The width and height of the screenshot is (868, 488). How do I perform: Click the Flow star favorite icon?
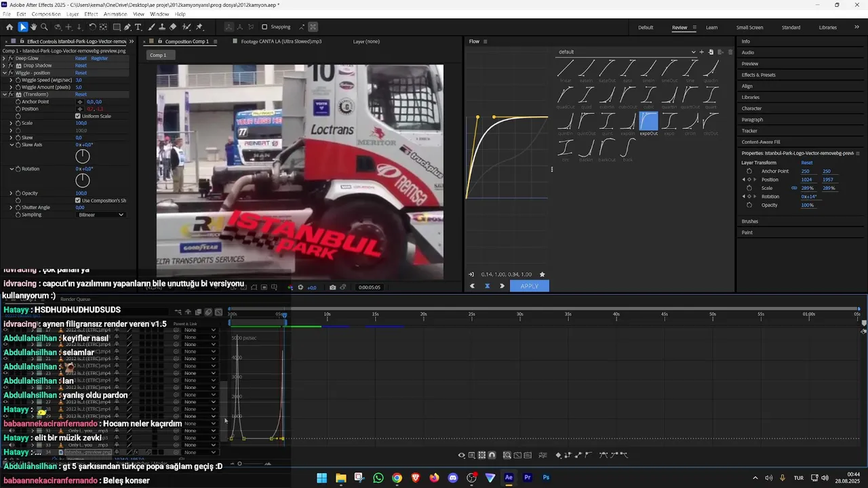(542, 274)
